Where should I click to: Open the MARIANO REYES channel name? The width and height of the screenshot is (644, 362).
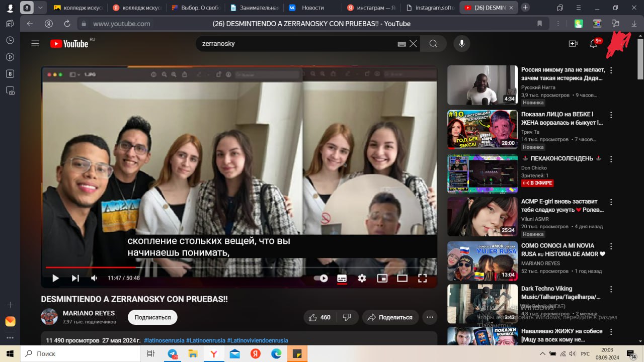(x=89, y=313)
